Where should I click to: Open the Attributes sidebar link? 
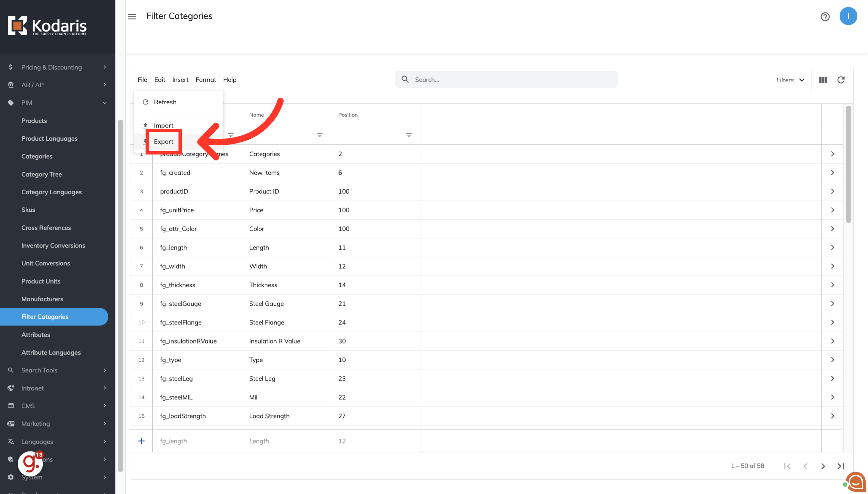click(x=36, y=334)
